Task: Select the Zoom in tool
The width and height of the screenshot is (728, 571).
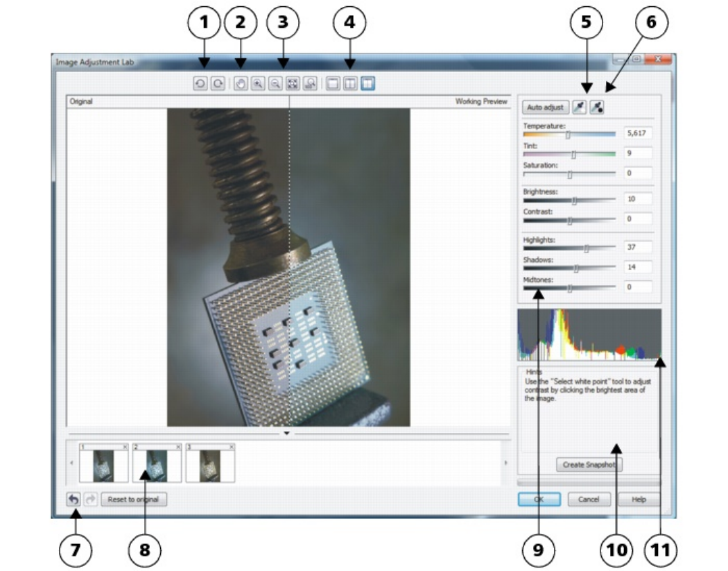Action: click(x=258, y=84)
